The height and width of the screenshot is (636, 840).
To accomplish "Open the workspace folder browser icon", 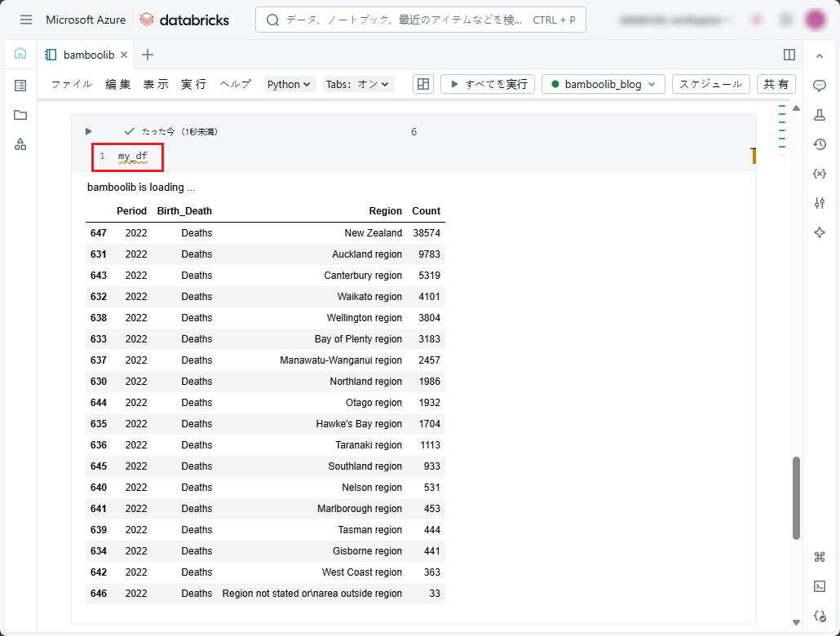I will coord(20,115).
